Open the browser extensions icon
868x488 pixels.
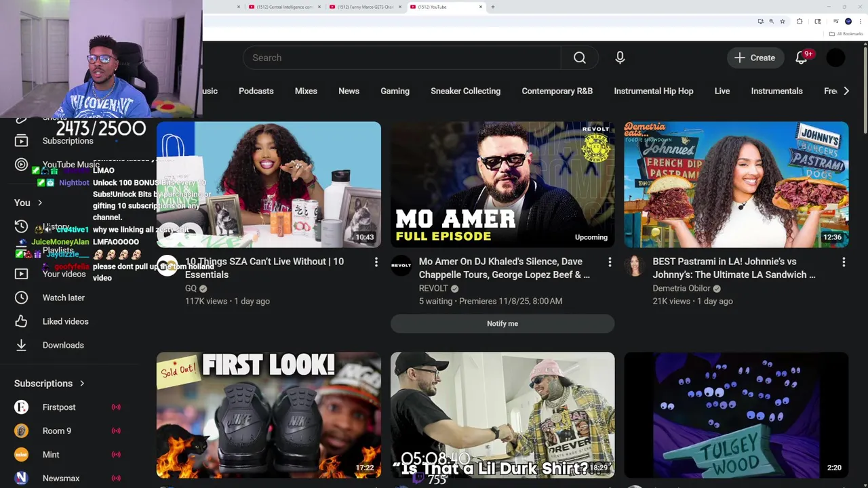click(800, 22)
